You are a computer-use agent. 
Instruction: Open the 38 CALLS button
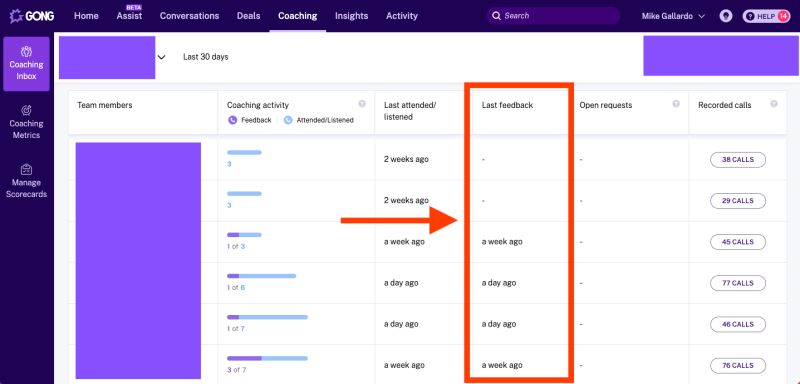[738, 160]
